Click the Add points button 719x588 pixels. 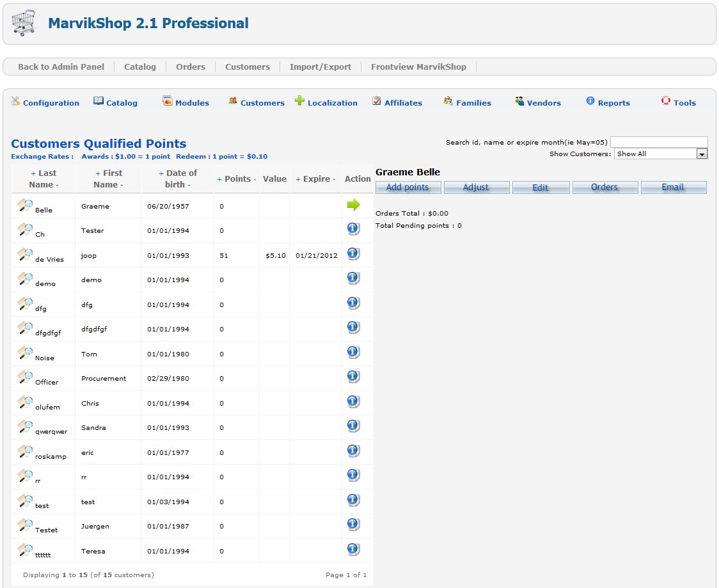point(408,187)
